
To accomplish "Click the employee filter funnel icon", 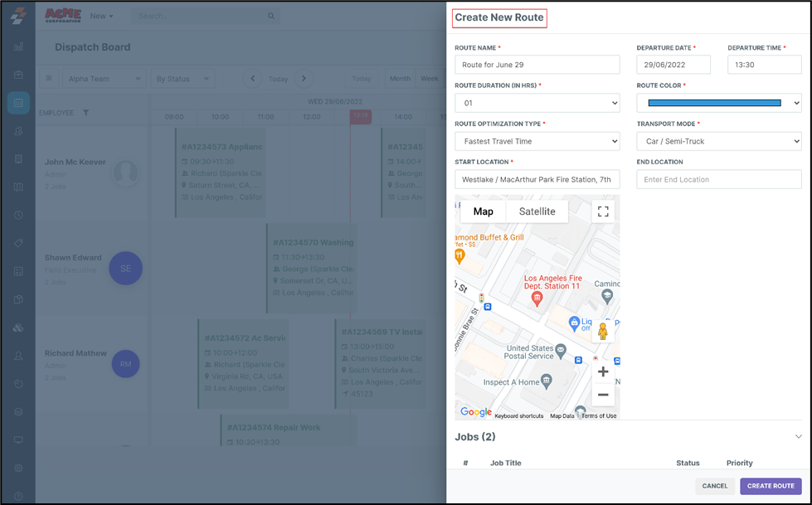I will pyautogui.click(x=85, y=113).
